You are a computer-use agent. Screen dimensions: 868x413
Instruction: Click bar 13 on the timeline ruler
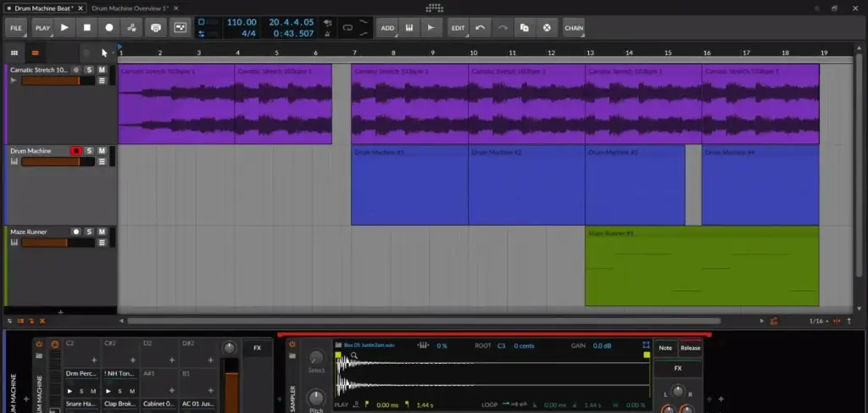[x=590, y=53]
